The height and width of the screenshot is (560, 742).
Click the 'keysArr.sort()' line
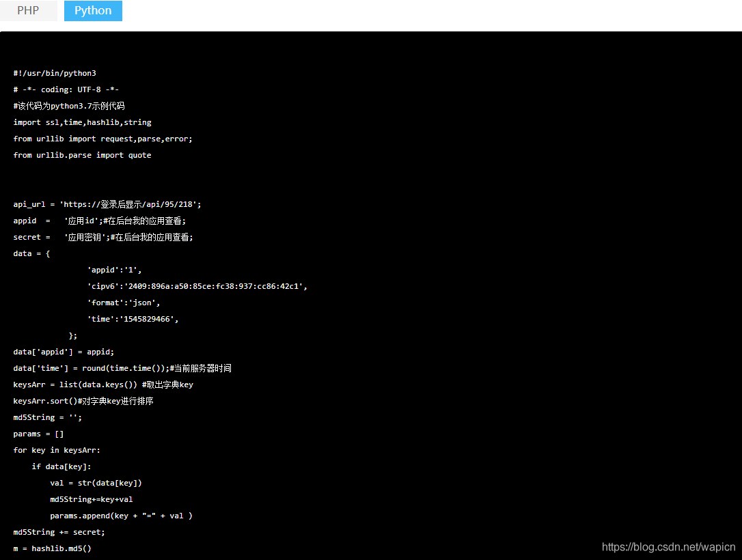point(83,401)
